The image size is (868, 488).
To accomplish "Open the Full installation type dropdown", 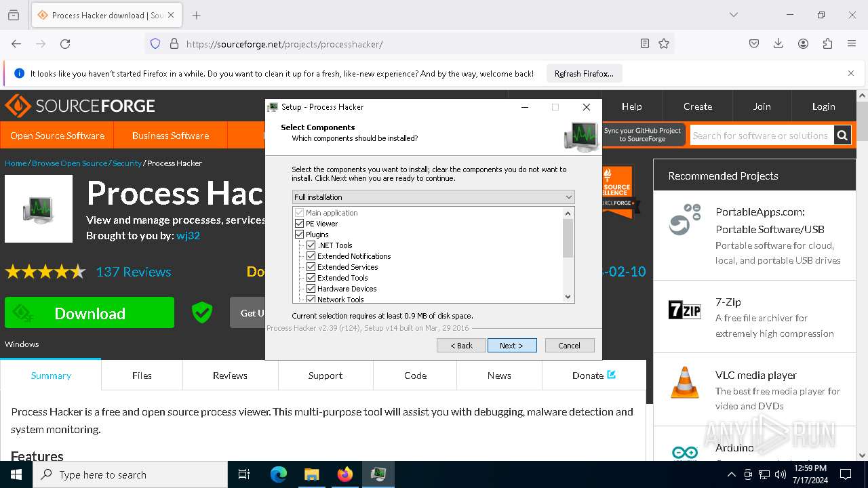I will tap(433, 197).
